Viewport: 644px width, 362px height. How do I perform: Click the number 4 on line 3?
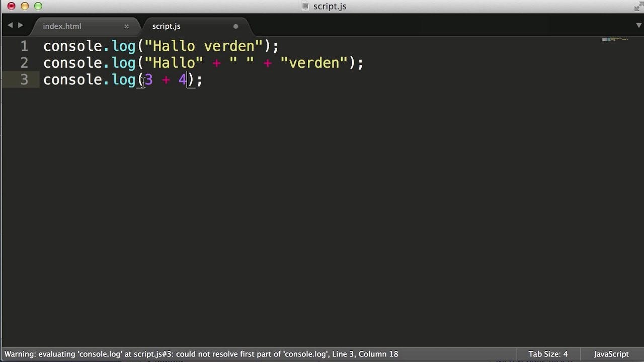[x=183, y=79]
